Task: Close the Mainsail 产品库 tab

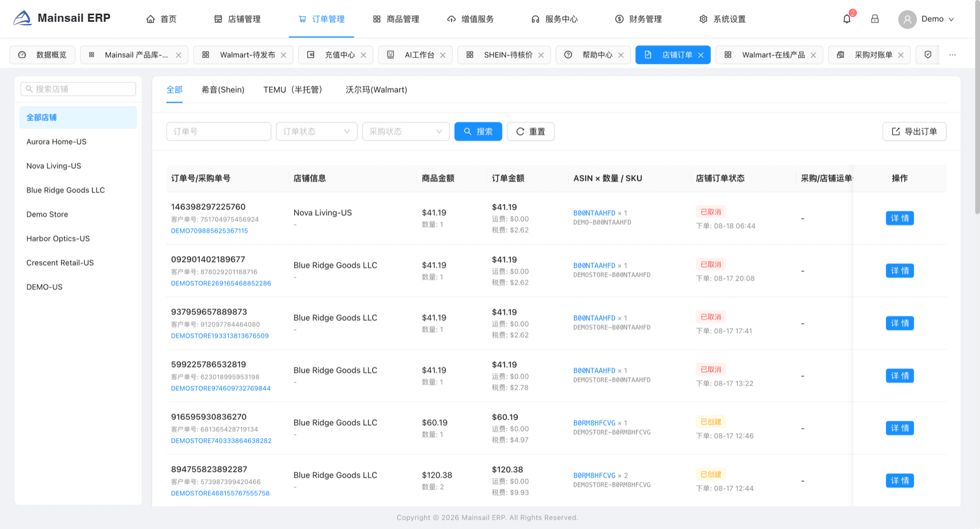Action: (x=179, y=55)
